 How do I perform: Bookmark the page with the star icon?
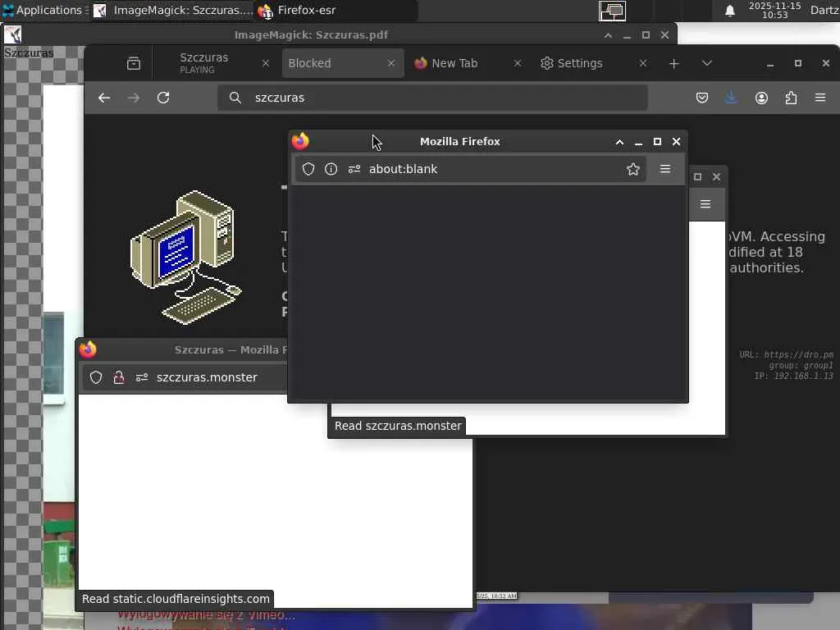click(633, 169)
